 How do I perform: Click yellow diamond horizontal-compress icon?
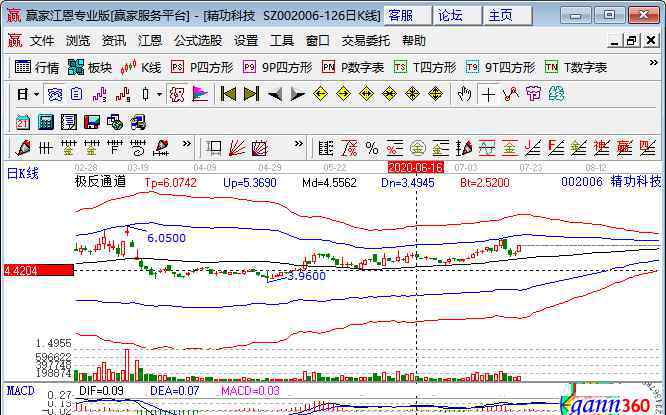[389, 94]
